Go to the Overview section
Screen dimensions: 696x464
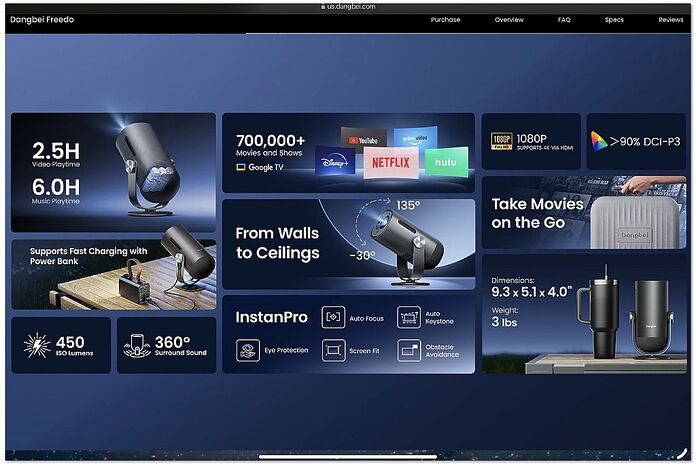[509, 20]
